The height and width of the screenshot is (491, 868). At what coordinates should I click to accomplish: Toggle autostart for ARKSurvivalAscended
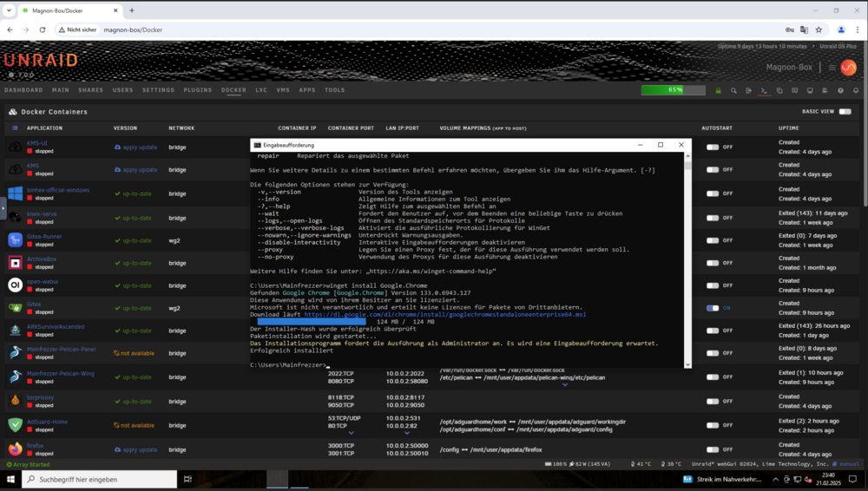713,331
